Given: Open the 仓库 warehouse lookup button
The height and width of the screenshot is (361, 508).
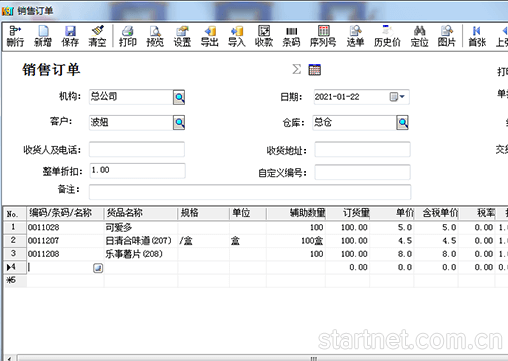Looking at the screenshot, I should pyautogui.click(x=402, y=123).
